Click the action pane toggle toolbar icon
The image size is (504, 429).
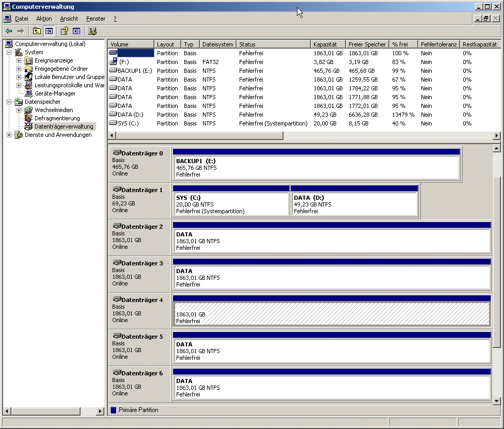76,31
